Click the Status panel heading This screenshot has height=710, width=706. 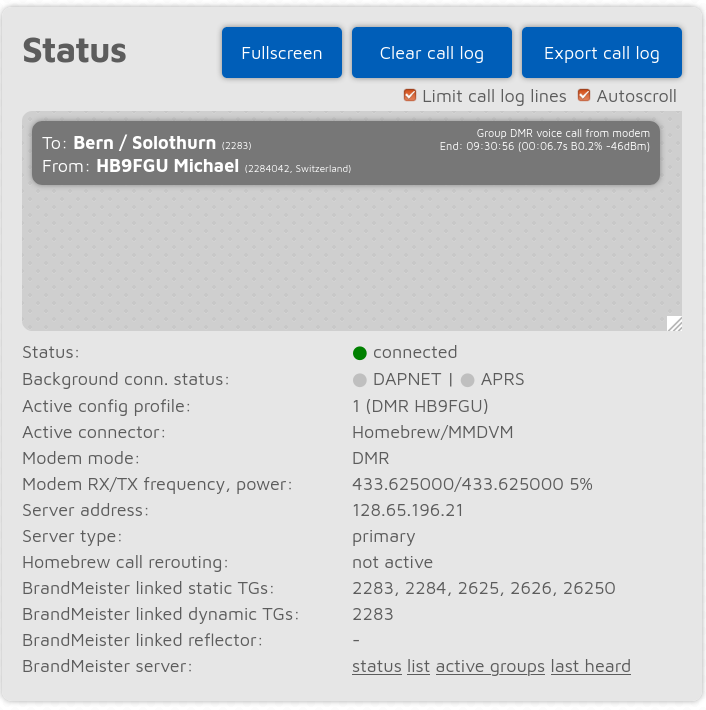[x=75, y=50]
